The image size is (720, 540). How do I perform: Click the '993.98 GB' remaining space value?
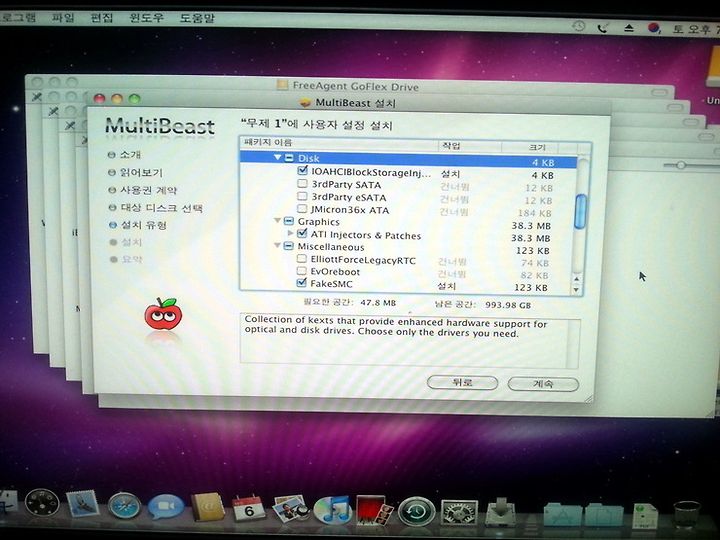(x=508, y=305)
